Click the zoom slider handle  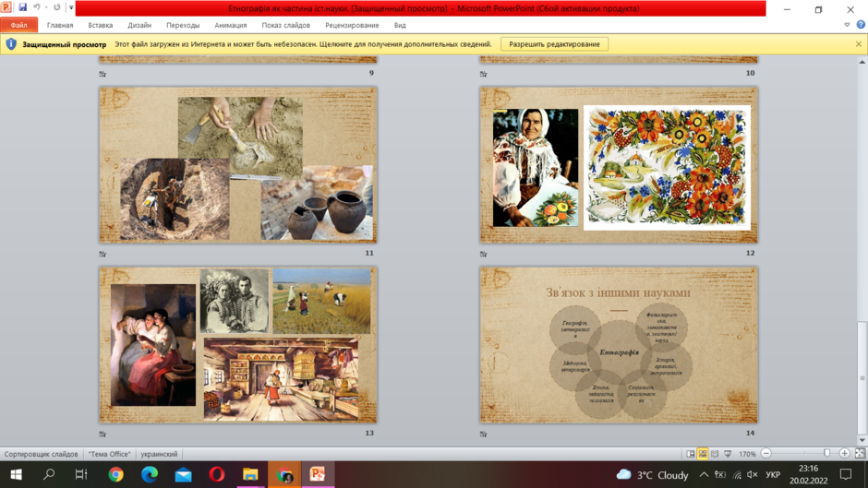827,454
